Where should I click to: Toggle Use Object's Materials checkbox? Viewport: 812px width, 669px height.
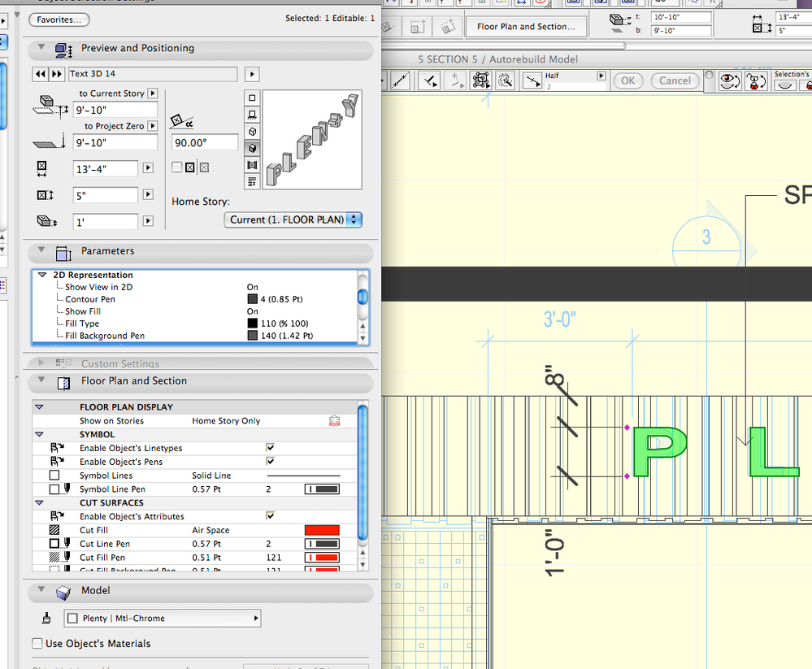coord(37,644)
